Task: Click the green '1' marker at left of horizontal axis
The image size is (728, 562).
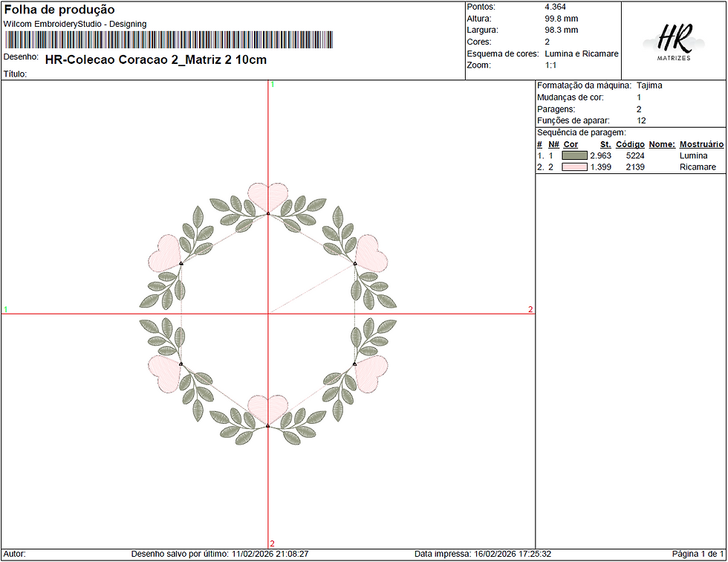Action: (6, 309)
